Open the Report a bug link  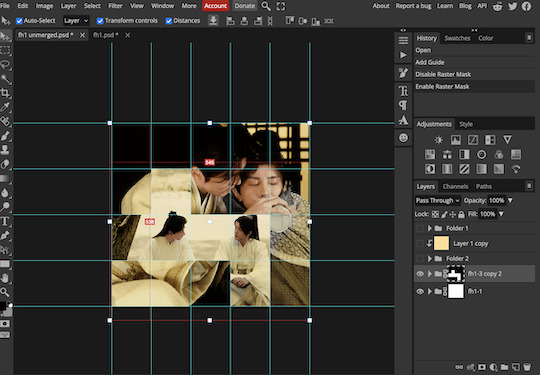point(413,6)
